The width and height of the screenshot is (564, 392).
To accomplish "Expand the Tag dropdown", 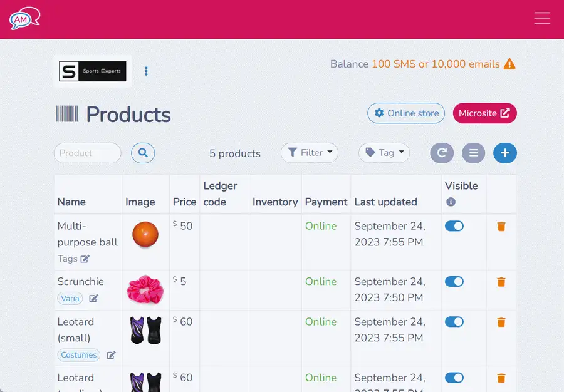I will pos(384,153).
